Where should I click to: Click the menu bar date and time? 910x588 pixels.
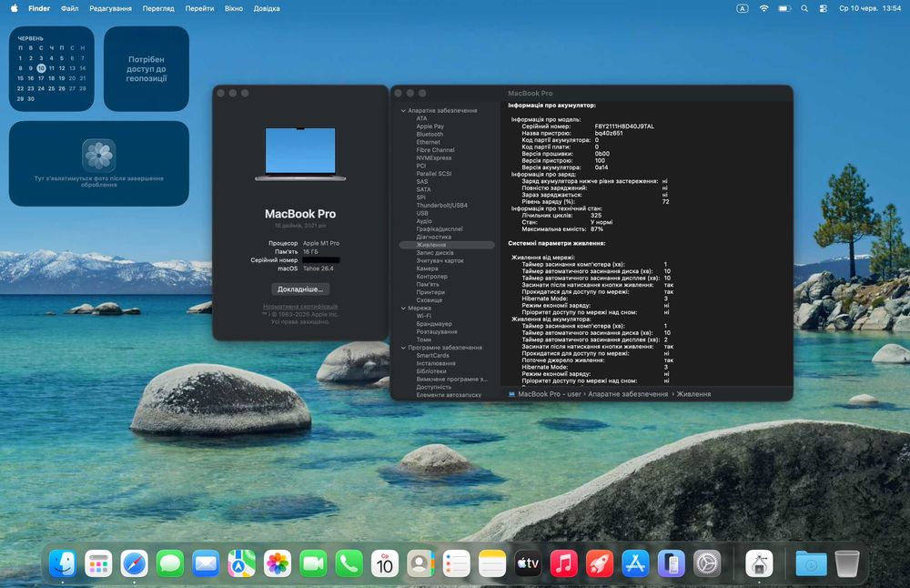click(x=870, y=9)
